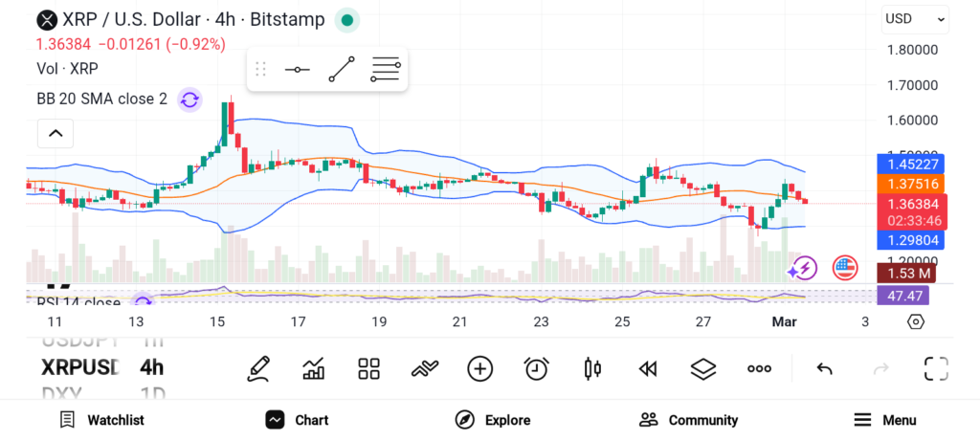This screenshot has height=441, width=980.
Task: Click the orange 1.37516 price label
Action: tap(911, 184)
